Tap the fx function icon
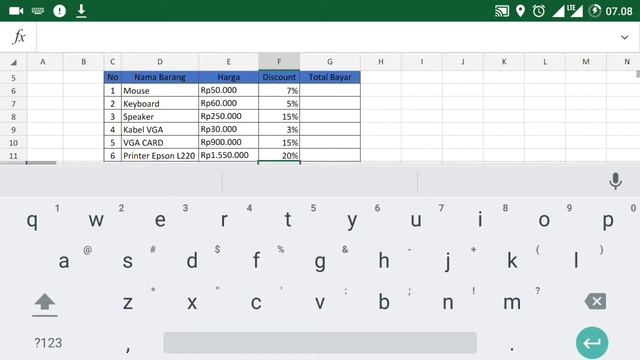Screen dimensions: 640x360 pos(19,37)
